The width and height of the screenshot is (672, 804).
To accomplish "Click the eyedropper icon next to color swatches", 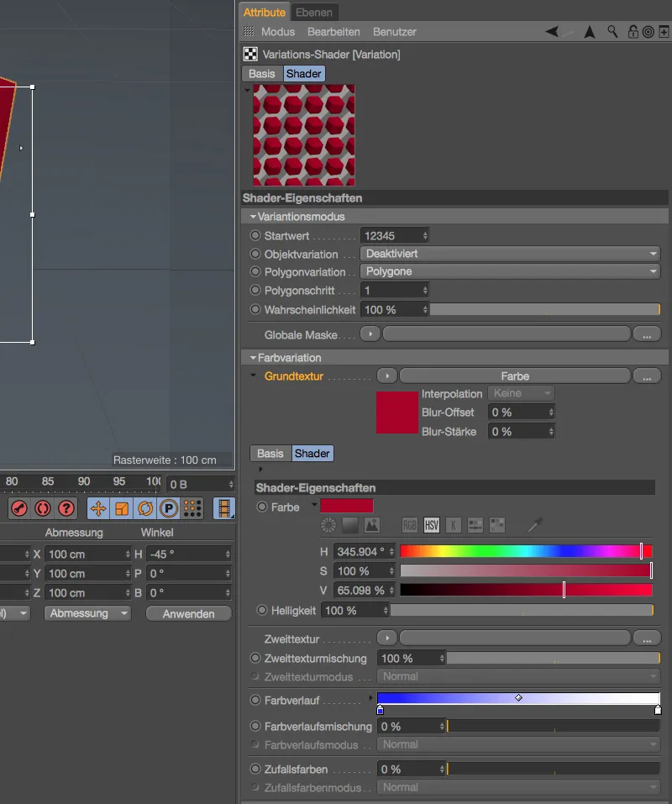I will click(534, 524).
